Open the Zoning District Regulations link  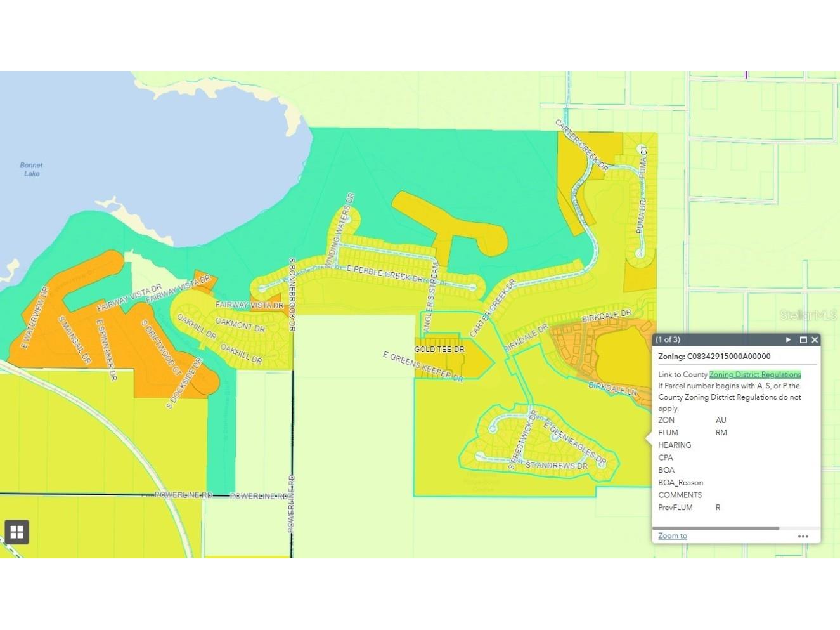point(754,374)
